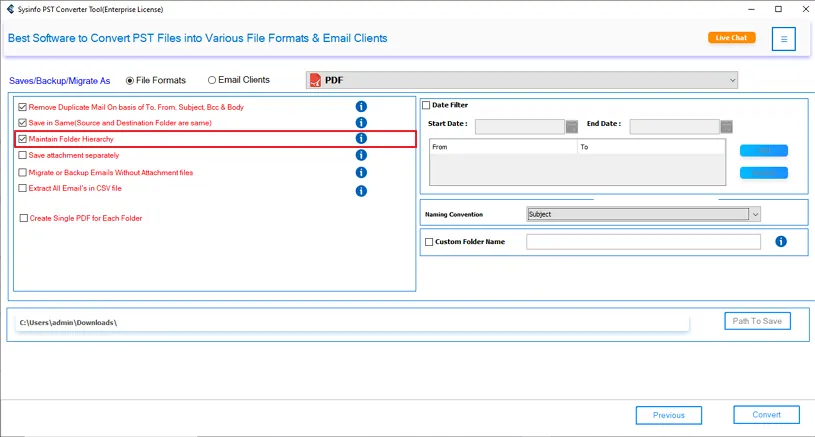Click info icon for Maintain Folder Hierarchy
Image resolution: width=815 pixels, height=437 pixels.
tap(361, 139)
